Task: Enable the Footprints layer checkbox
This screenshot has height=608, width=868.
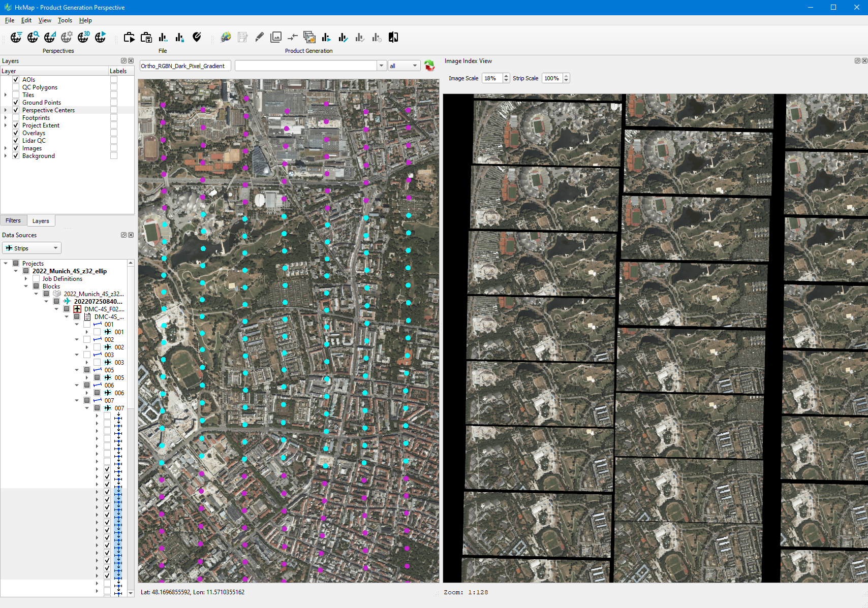Action: pos(16,118)
